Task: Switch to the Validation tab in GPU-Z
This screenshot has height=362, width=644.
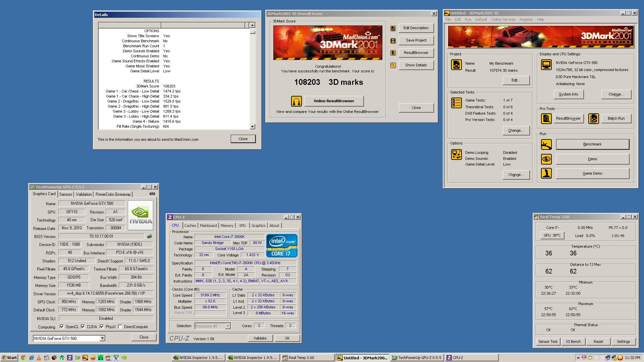Action: (x=84, y=194)
